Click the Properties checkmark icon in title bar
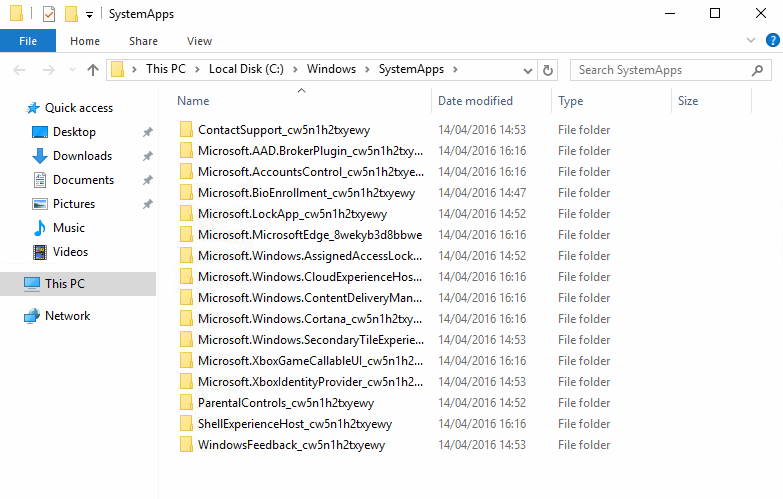 tap(49, 14)
